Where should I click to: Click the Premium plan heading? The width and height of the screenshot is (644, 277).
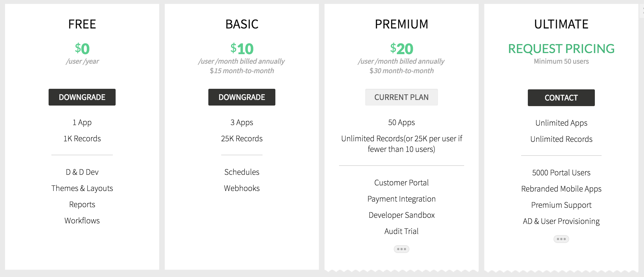401,24
